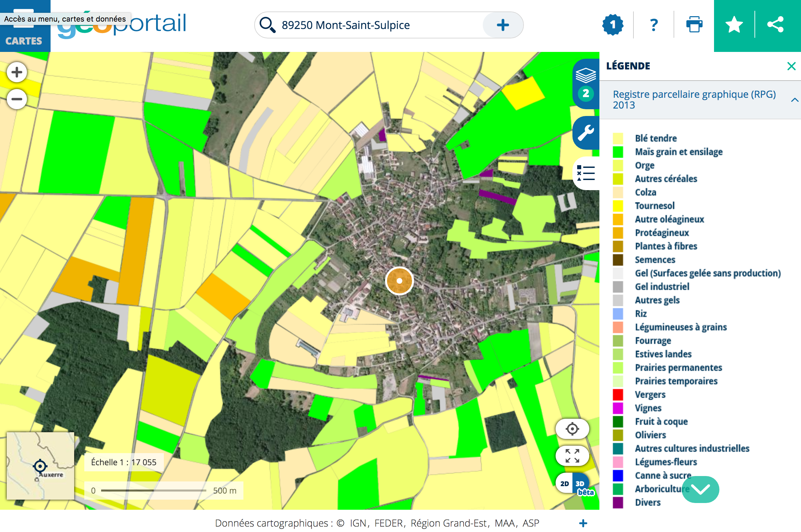Open the help question mark
This screenshot has width=801, height=532.
click(653, 24)
